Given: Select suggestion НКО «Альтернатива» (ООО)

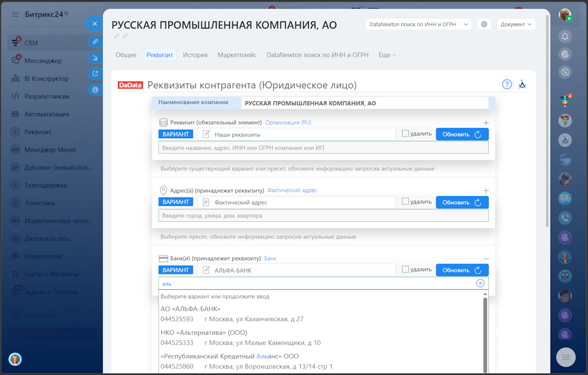Looking at the screenshot, I should 321,337.
